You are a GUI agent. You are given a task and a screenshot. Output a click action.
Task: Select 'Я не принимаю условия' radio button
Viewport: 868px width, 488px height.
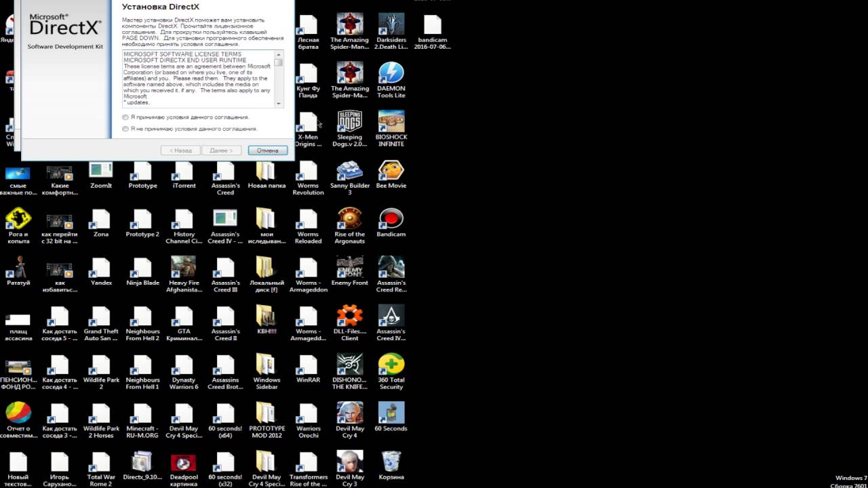pyautogui.click(x=125, y=129)
